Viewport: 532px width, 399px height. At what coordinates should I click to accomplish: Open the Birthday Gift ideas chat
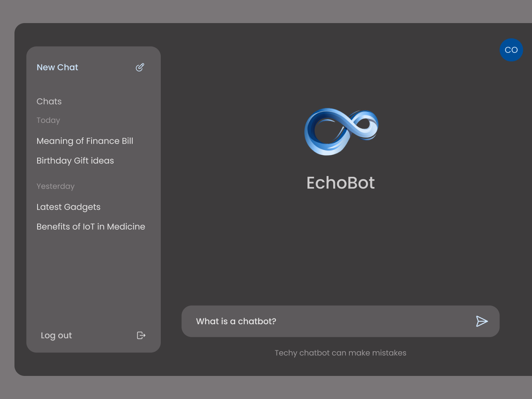75,160
